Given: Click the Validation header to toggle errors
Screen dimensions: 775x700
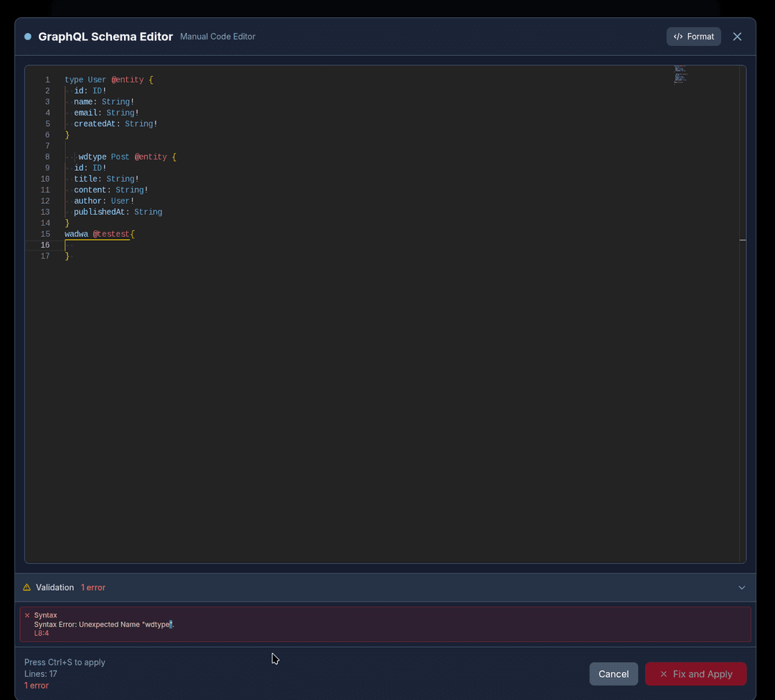Looking at the screenshot, I should [x=55, y=587].
